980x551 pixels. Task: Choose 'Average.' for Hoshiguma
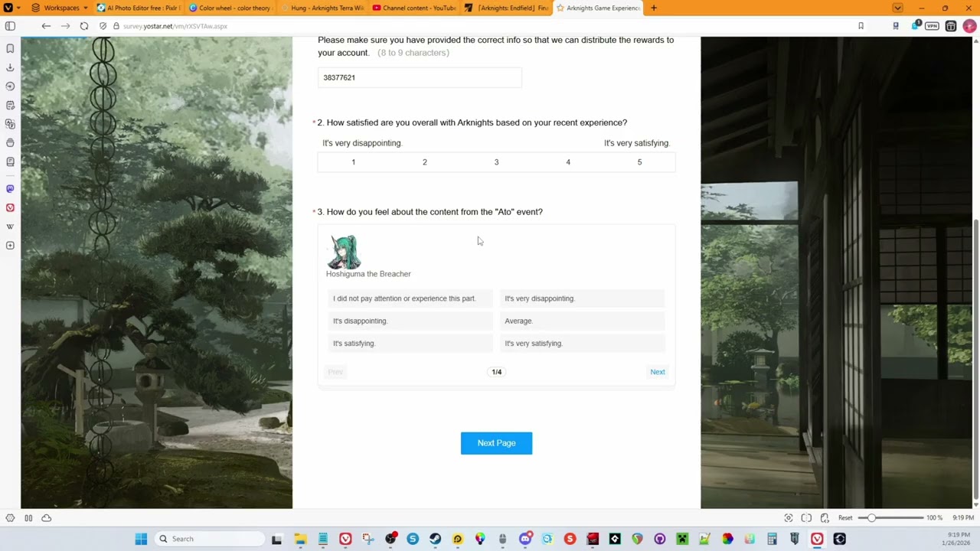582,321
